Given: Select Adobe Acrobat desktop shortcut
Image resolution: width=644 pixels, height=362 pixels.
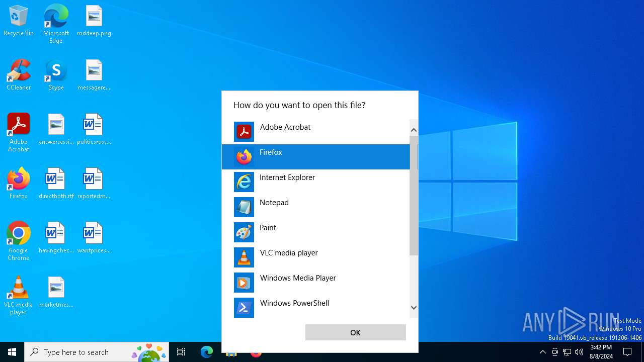Looking at the screenshot, I should pos(19,133).
